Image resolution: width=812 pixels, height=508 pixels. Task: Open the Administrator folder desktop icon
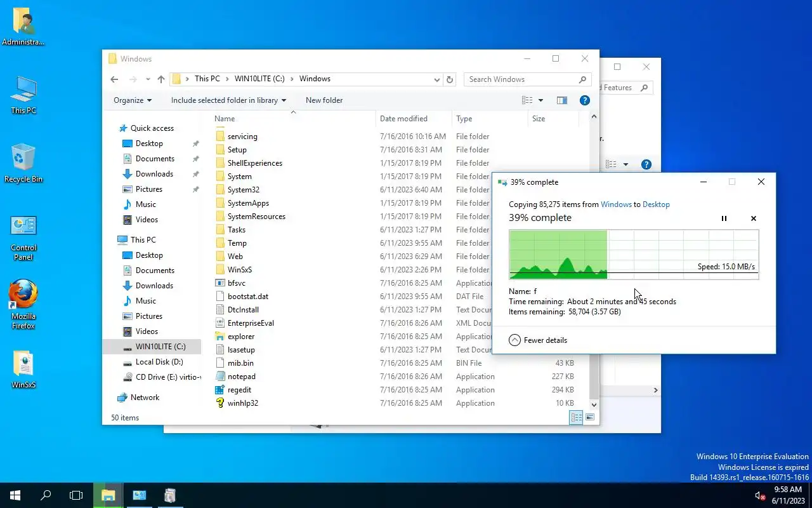pyautogui.click(x=23, y=27)
